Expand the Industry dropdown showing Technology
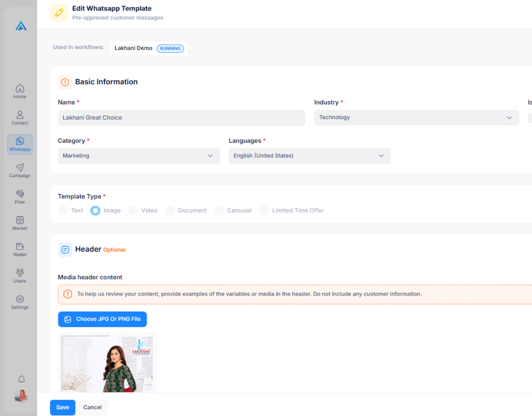This screenshot has height=416, width=532. (x=416, y=117)
